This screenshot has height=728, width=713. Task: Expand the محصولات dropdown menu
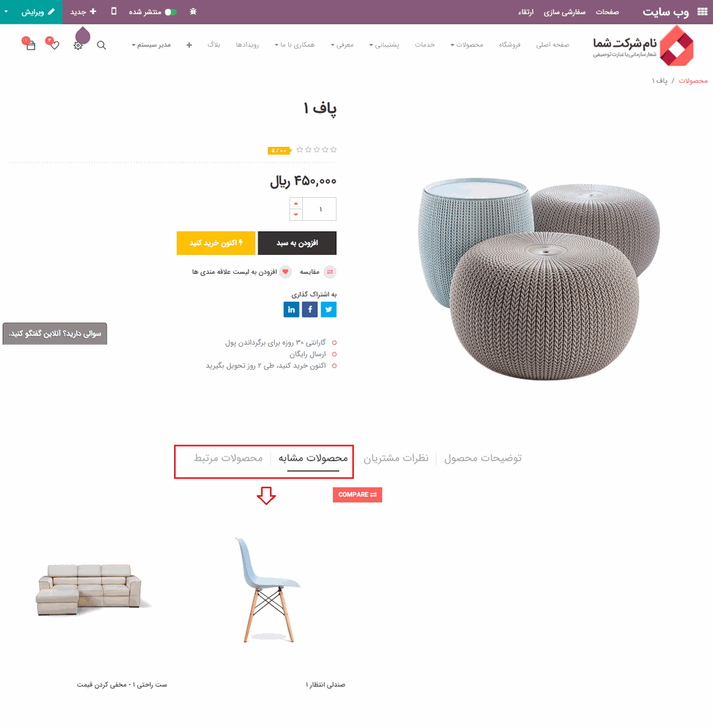point(467,45)
